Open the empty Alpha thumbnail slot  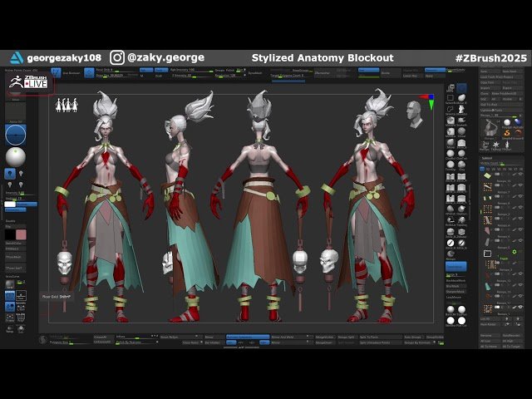[15, 111]
